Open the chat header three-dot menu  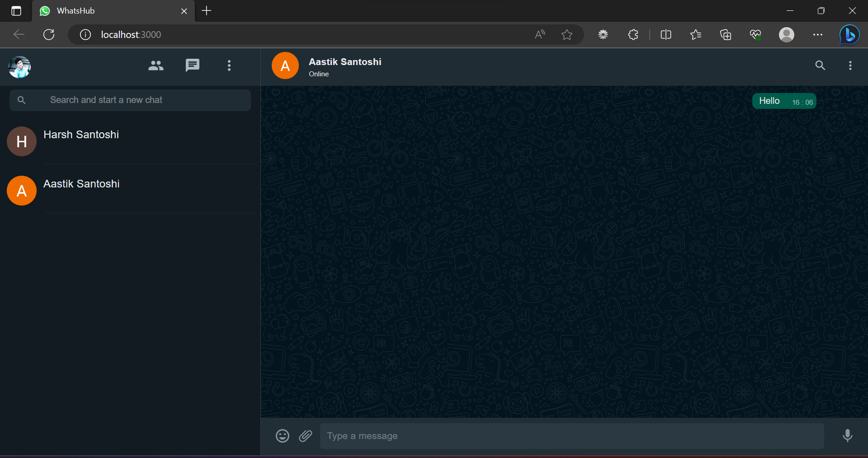850,65
